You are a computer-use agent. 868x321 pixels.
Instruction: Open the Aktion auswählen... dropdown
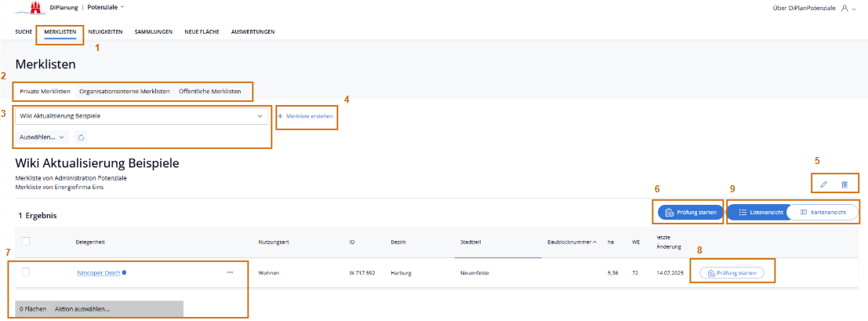pyautogui.click(x=82, y=309)
